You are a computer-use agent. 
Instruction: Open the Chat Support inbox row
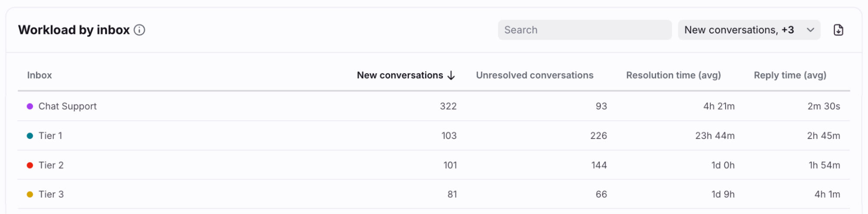(x=68, y=106)
